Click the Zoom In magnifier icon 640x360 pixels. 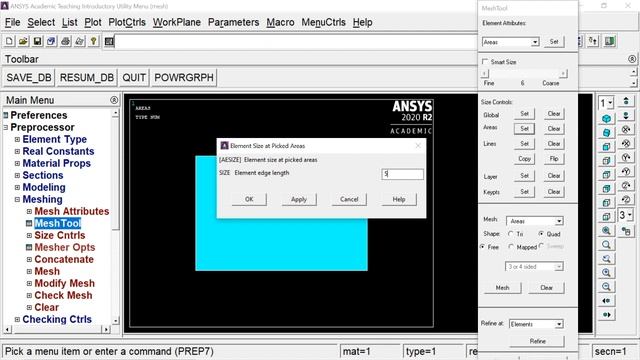607,272
